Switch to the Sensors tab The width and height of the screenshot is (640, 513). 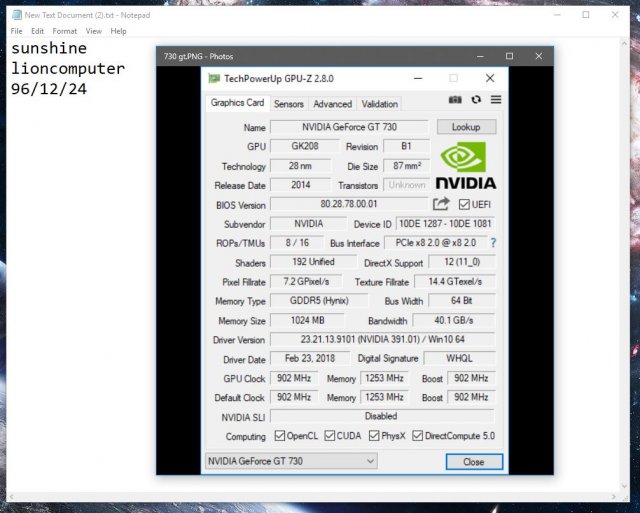click(288, 104)
